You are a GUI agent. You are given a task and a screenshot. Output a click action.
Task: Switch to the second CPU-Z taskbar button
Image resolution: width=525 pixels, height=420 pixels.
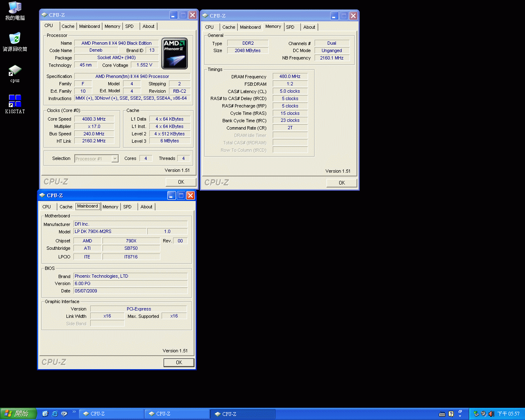click(x=177, y=414)
